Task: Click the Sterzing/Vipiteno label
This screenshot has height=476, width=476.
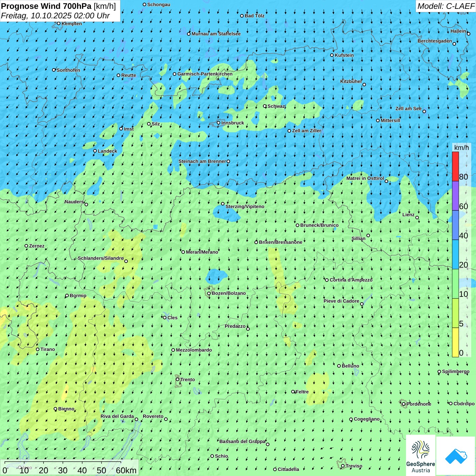Action: click(x=245, y=206)
